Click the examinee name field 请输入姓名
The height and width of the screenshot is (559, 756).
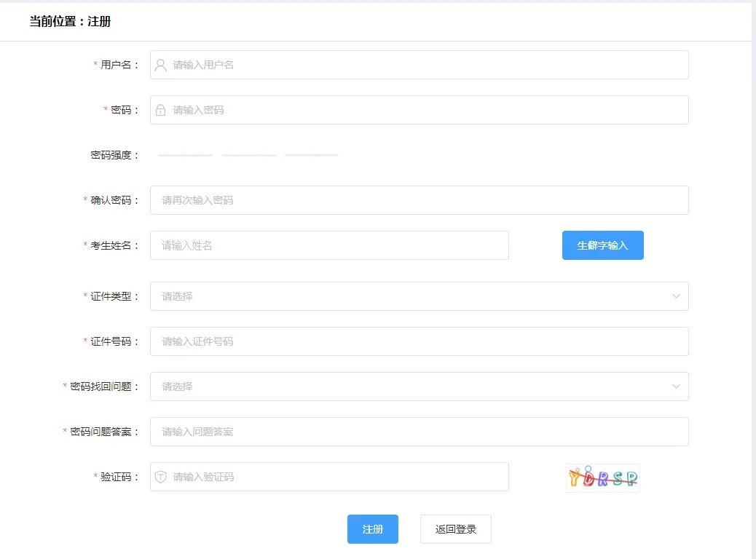pyautogui.click(x=328, y=245)
